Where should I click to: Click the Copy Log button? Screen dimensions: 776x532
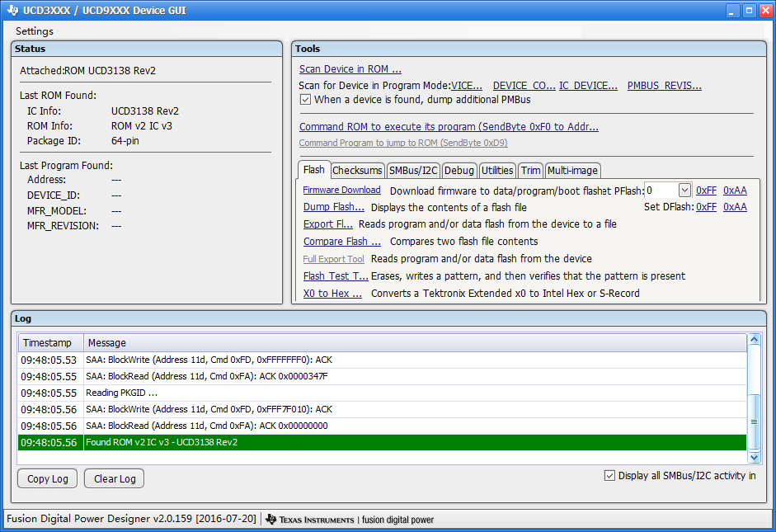coord(48,478)
